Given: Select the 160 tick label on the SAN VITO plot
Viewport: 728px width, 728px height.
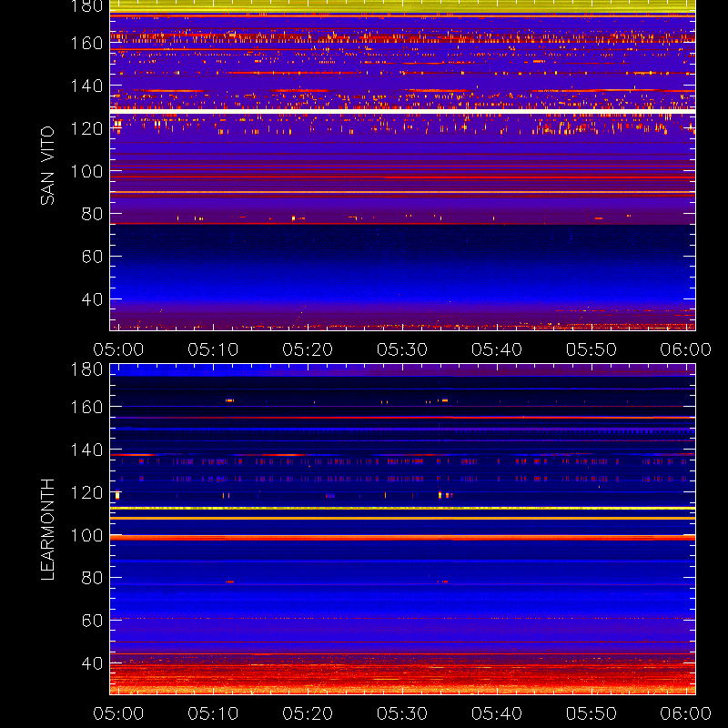Looking at the screenshot, I should pyautogui.click(x=86, y=43).
